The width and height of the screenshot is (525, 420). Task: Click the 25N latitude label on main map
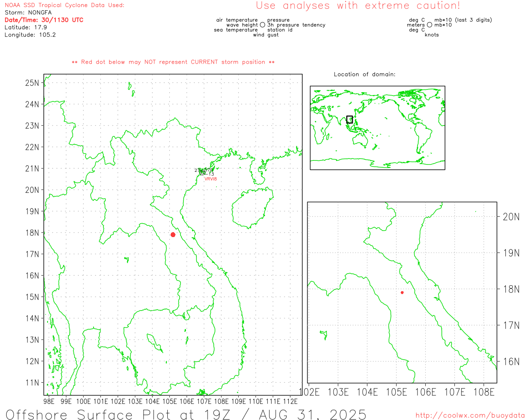(x=32, y=83)
